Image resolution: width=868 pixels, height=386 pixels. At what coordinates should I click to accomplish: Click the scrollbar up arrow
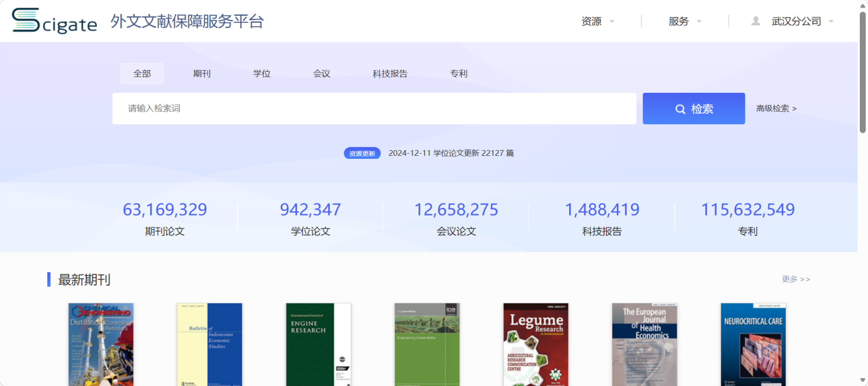point(863,5)
